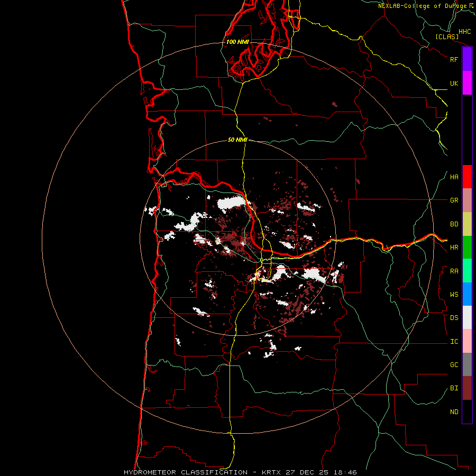Click the GR legend color swatch
The height and width of the screenshot is (476, 476).
tap(467, 200)
